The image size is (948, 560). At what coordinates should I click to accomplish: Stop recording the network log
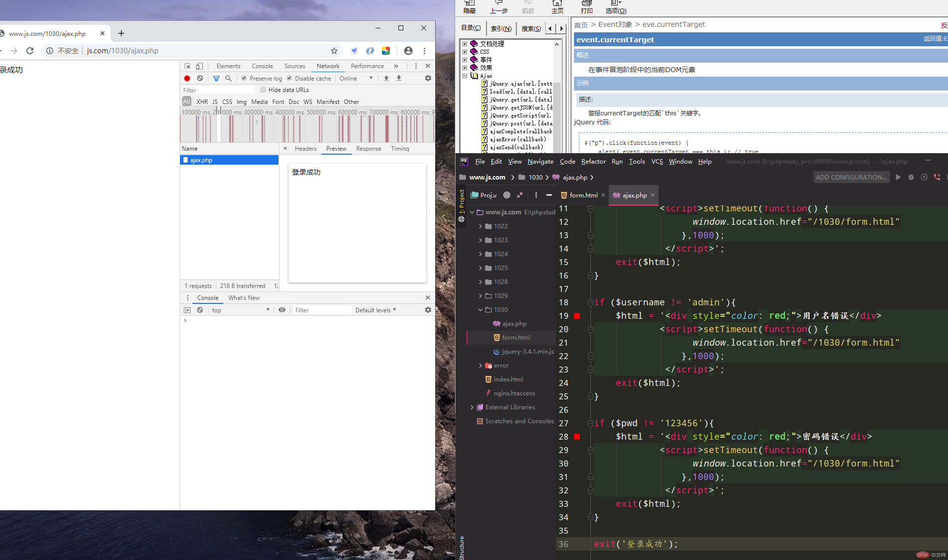pyautogui.click(x=187, y=79)
